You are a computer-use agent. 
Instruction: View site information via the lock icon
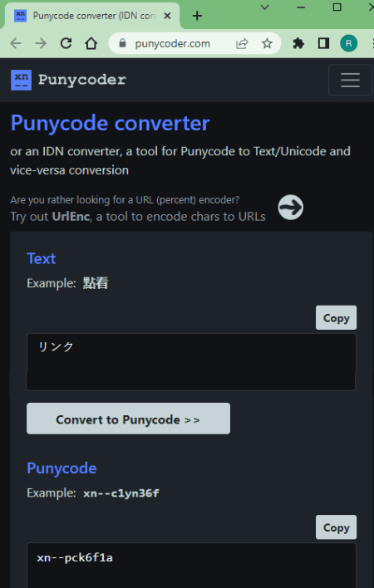[122, 43]
